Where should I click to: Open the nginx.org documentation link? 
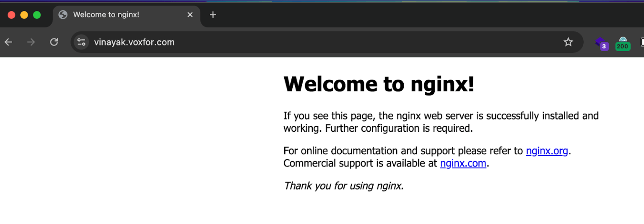547,151
